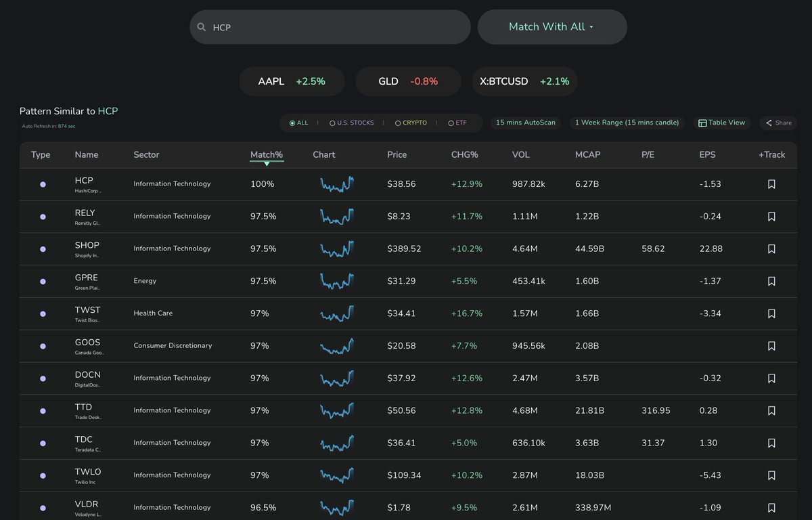The width and height of the screenshot is (812, 520).
Task: Open 1 Week Range candle selector
Action: coord(627,123)
